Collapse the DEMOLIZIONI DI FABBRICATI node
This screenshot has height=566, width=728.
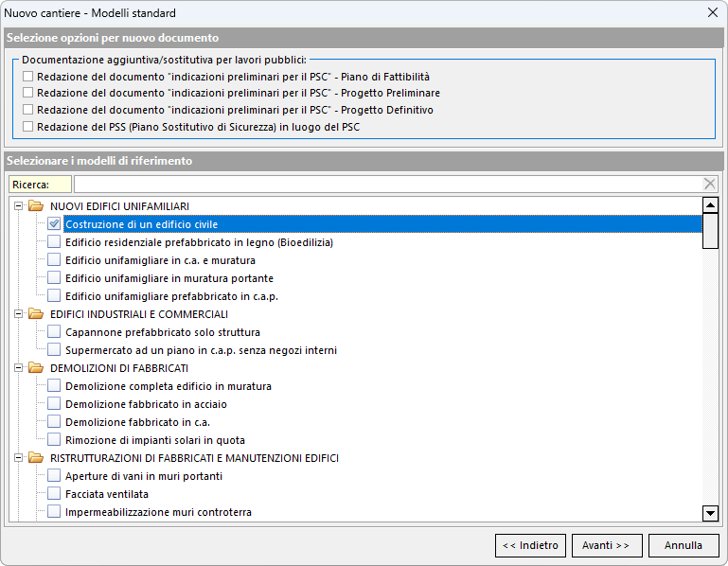19,368
